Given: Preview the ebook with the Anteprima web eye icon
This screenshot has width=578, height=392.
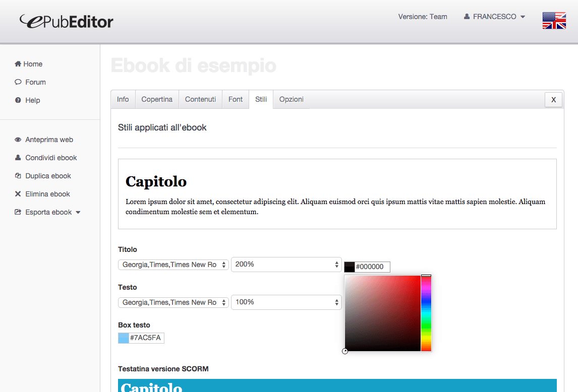Looking at the screenshot, I should point(18,140).
